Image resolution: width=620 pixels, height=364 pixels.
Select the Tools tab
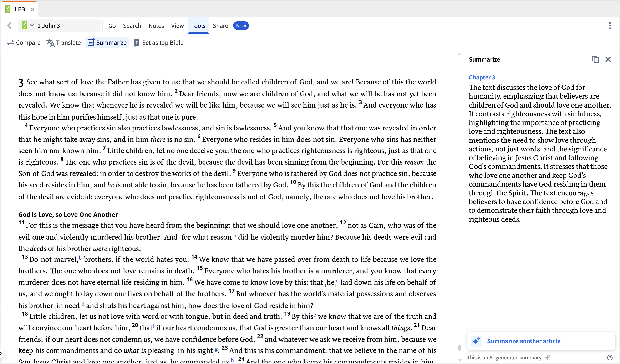[x=198, y=26]
